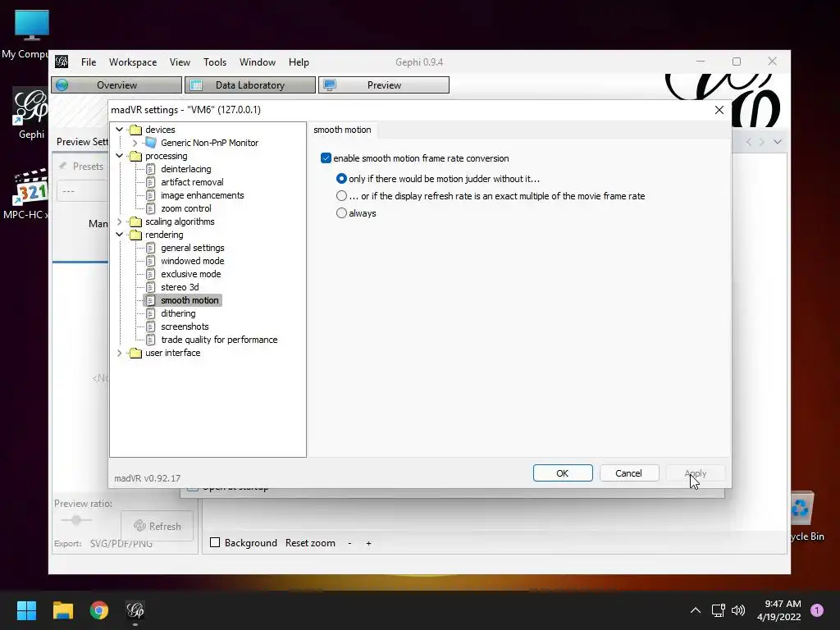Screen dimensions: 840x630
Task: Select 'only if there would be motion judder' option
Action: [x=341, y=178]
